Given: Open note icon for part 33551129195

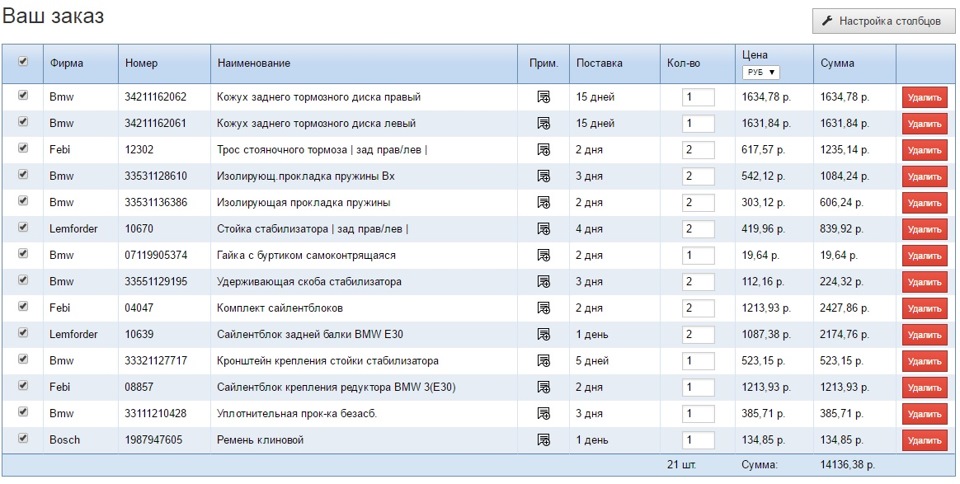Looking at the screenshot, I should coord(543,281).
